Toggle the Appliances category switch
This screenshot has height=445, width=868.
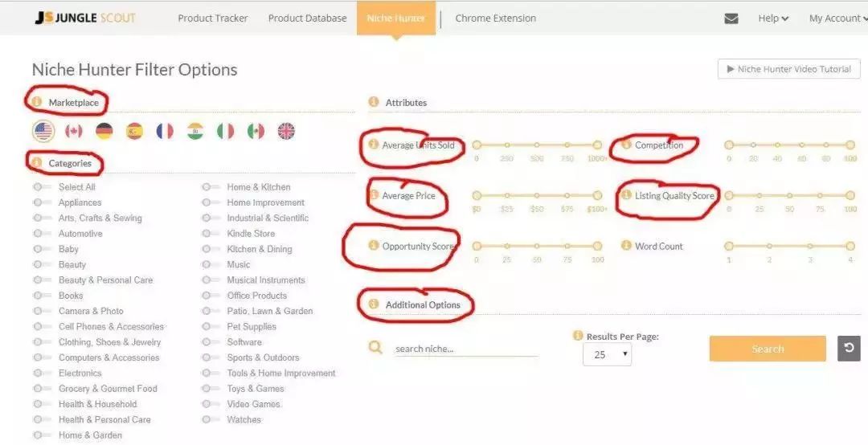42,202
